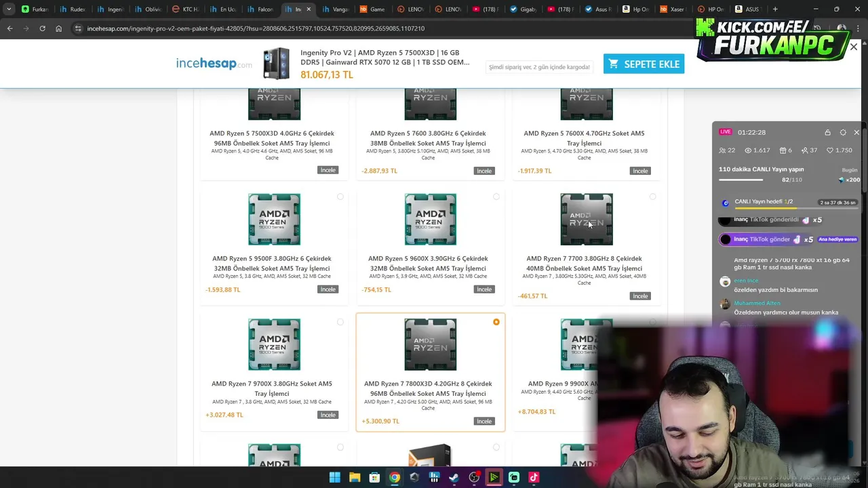Click the address bar URL
This screenshot has height=488, width=868.
tap(256, 28)
